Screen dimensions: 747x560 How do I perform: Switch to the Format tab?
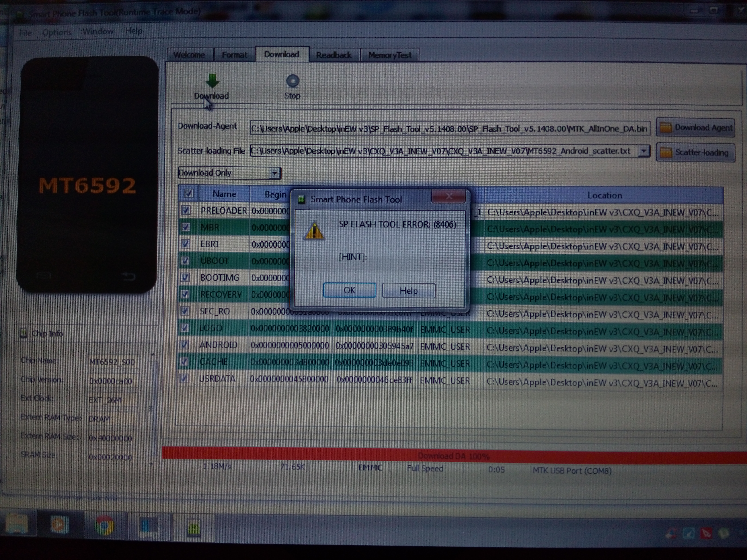(x=234, y=55)
